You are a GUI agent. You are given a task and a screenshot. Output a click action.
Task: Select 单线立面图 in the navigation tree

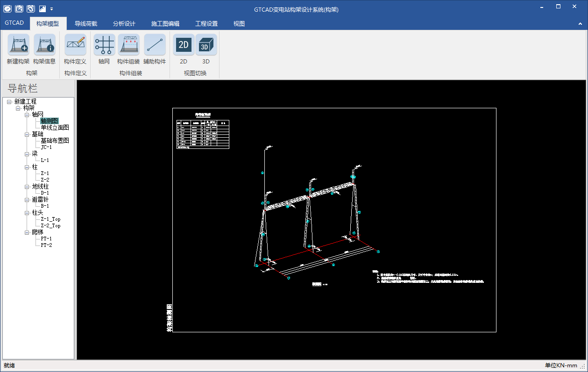tap(55, 127)
